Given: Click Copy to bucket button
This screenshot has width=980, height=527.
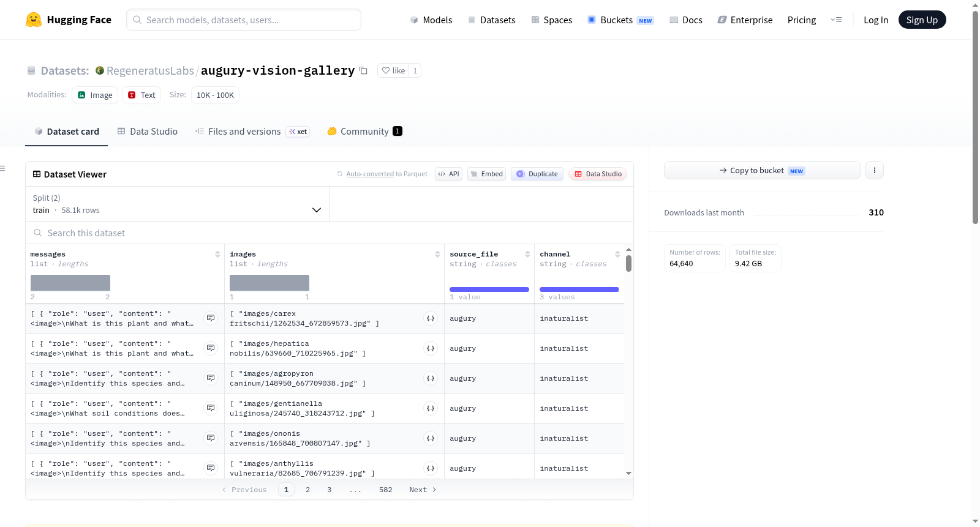Looking at the screenshot, I should coord(762,170).
